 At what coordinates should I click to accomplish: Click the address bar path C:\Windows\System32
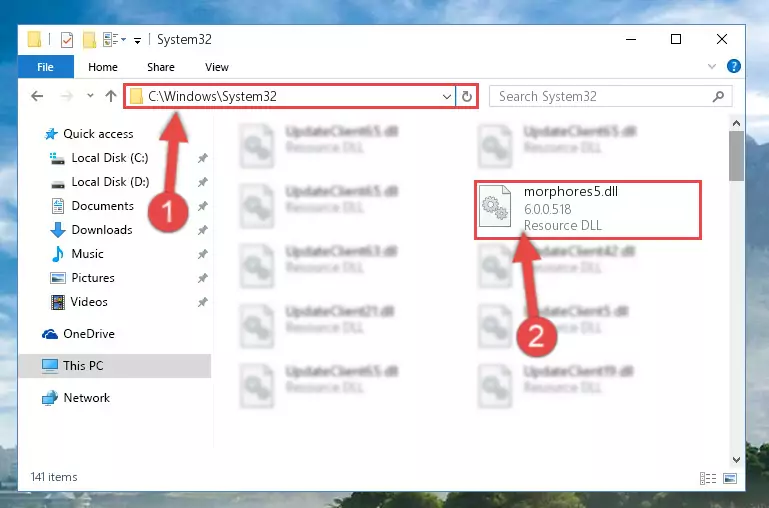(212, 96)
